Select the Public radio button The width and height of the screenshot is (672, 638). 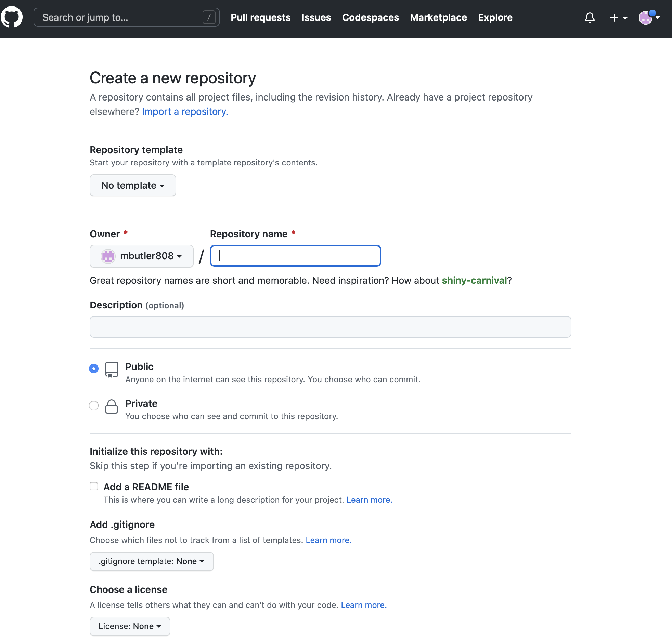coord(94,369)
